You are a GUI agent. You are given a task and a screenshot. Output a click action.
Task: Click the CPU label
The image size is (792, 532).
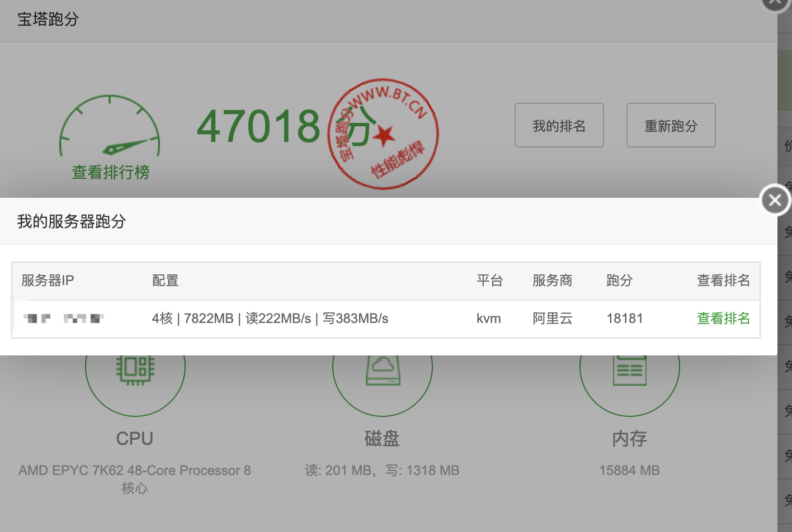pos(135,439)
